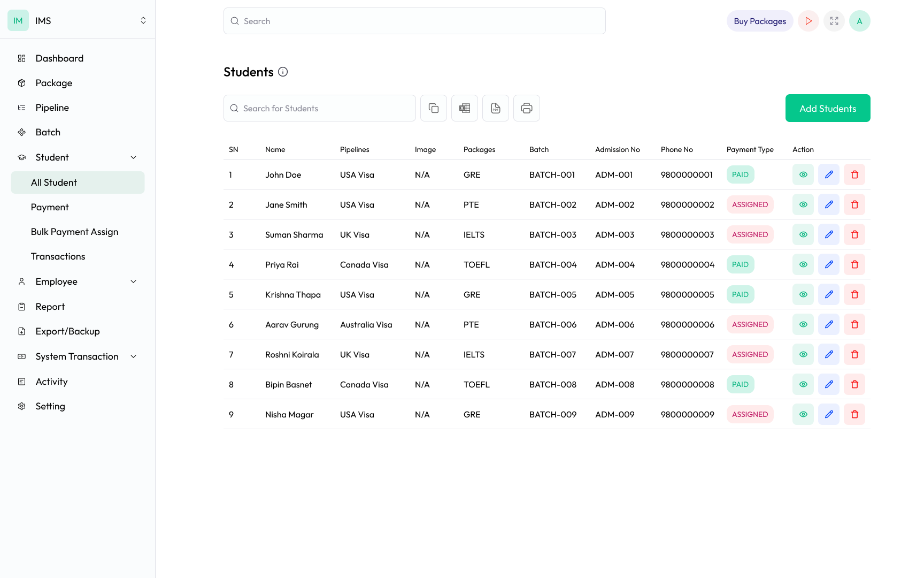Edit Aarav Gurung's record
The height and width of the screenshot is (578, 924).
[829, 324]
